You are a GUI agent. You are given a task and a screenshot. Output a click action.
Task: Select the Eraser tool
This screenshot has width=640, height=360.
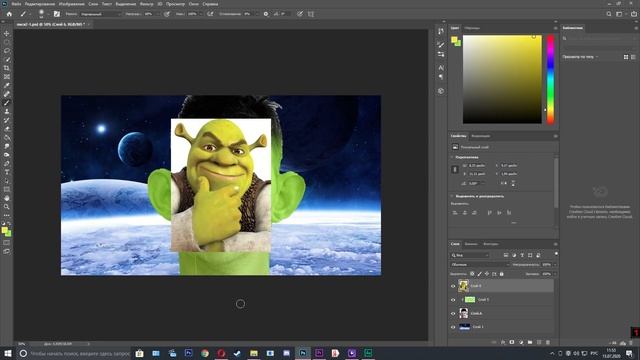tap(7, 129)
